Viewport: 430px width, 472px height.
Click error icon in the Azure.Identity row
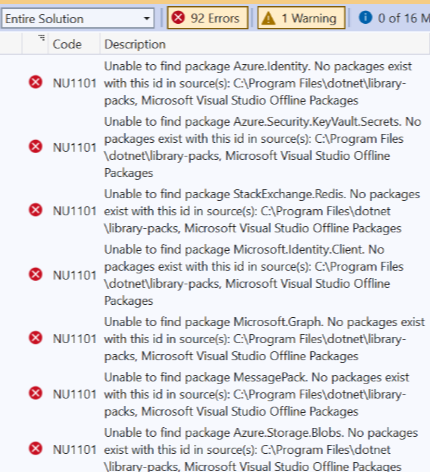36,82
